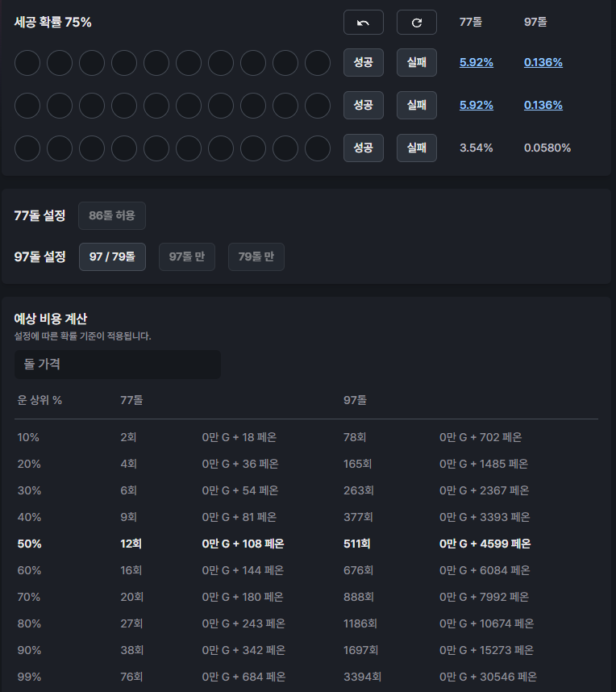The image size is (616, 692).
Task: Click 0만 G + 36 페온 cell
Action: coord(240,464)
